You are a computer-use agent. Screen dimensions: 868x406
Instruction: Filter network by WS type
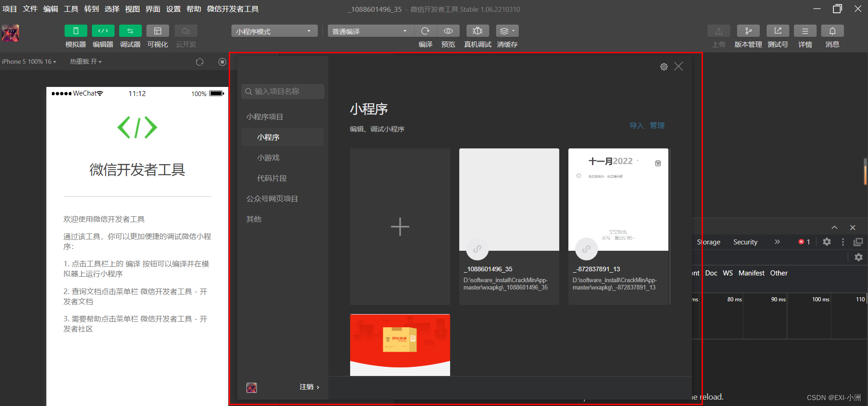pyautogui.click(x=728, y=273)
